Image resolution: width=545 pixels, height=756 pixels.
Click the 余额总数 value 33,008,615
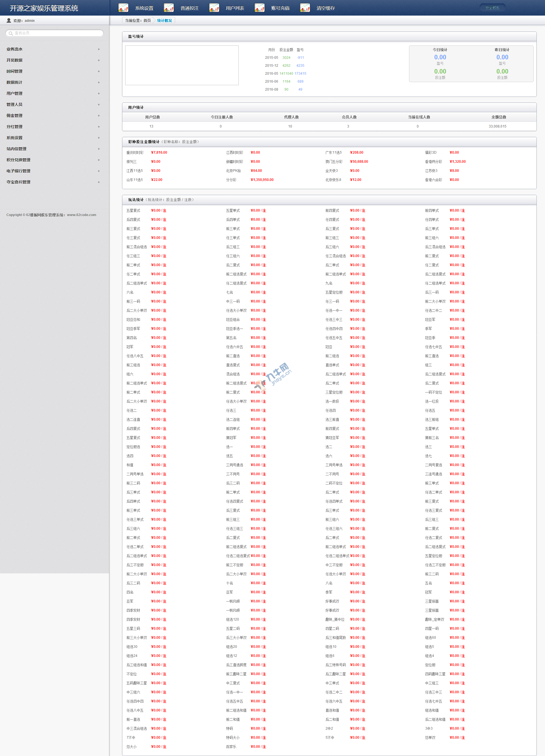(497, 126)
